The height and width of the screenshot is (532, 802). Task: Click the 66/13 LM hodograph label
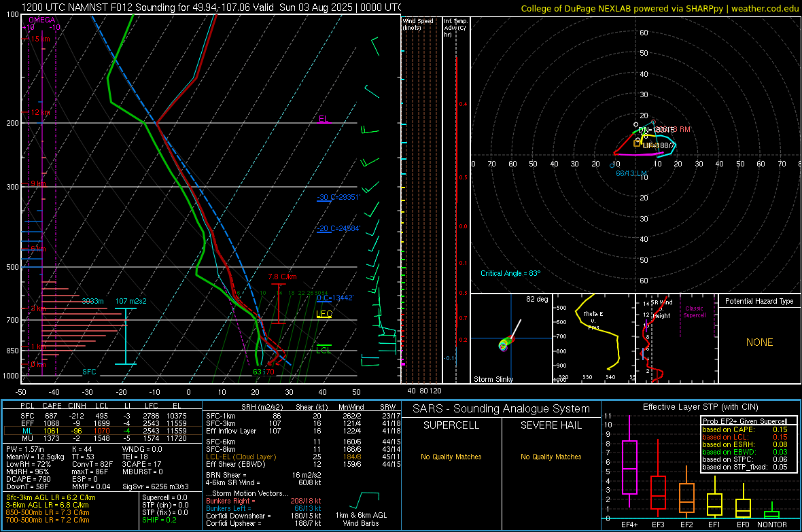tap(631, 173)
